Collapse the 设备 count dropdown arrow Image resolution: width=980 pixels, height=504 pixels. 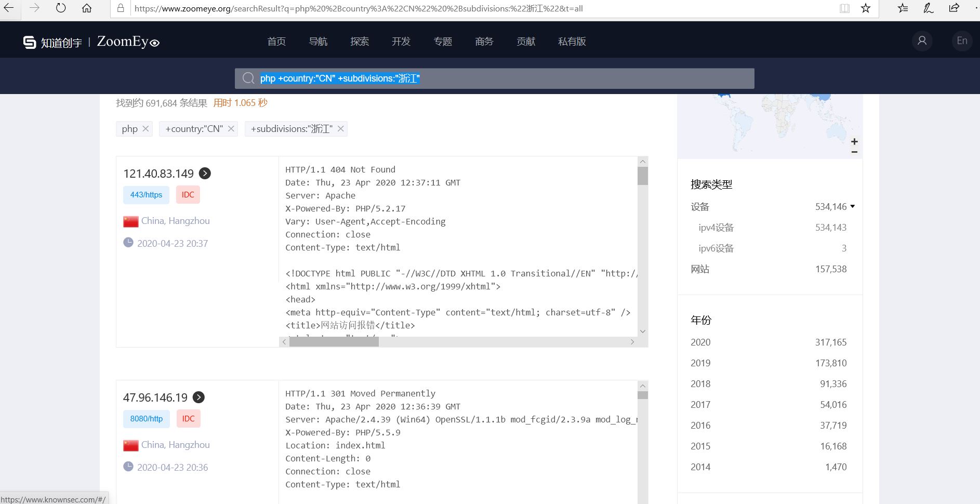click(x=852, y=206)
